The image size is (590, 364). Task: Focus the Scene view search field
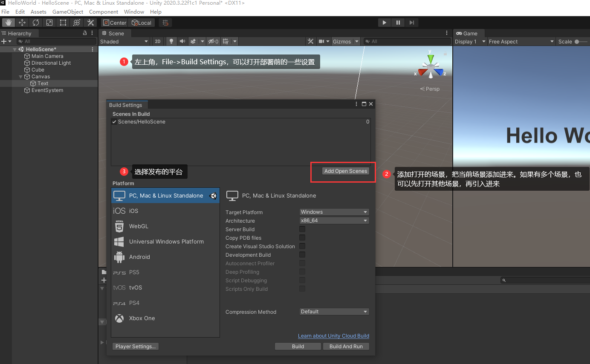[x=407, y=41]
